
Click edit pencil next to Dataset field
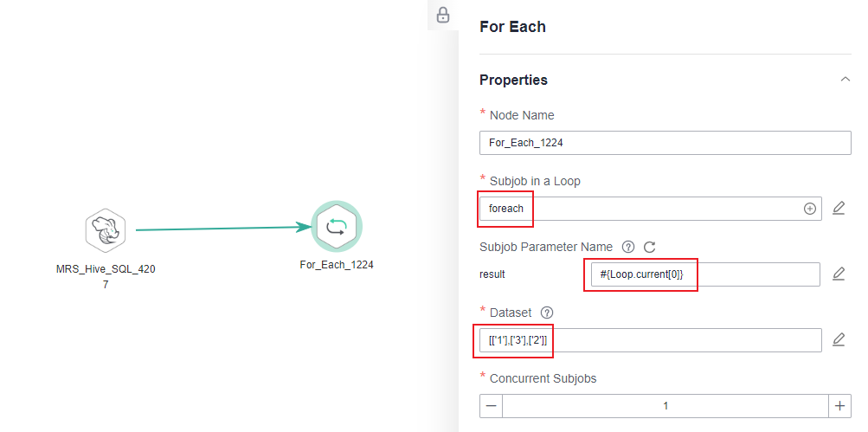pos(839,339)
